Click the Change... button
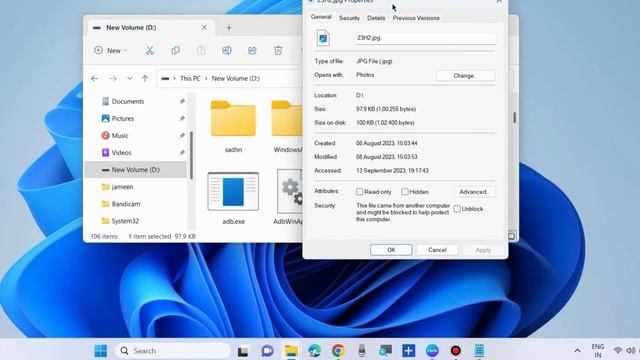The image size is (640, 360). 465,76
